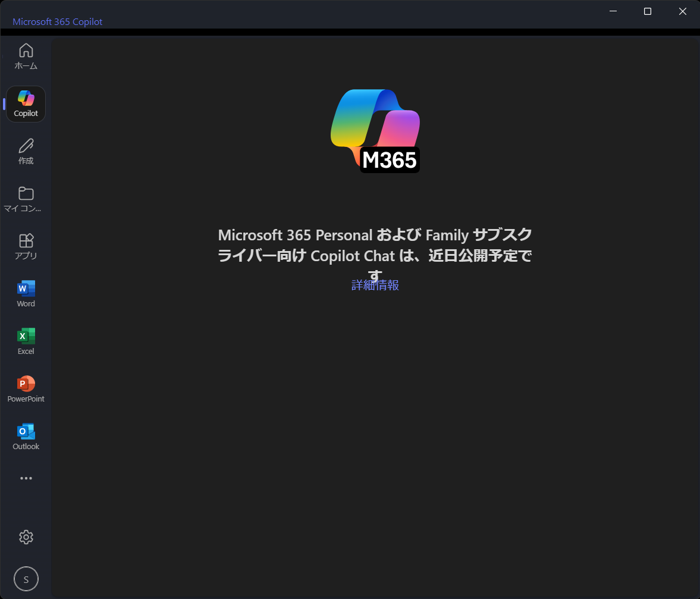Maximize the Microsoft 365 Copilot window

click(647, 11)
